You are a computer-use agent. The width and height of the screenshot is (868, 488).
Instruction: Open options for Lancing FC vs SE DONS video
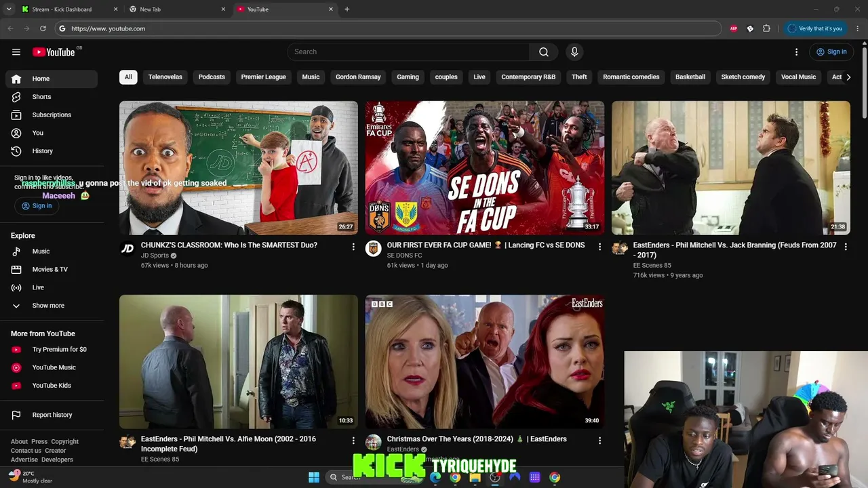coord(599,247)
